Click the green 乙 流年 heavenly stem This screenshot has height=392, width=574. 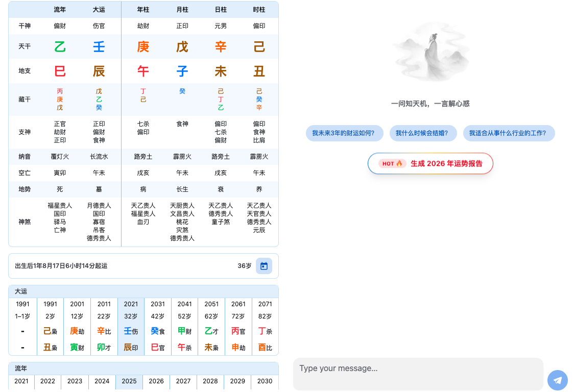click(x=60, y=47)
